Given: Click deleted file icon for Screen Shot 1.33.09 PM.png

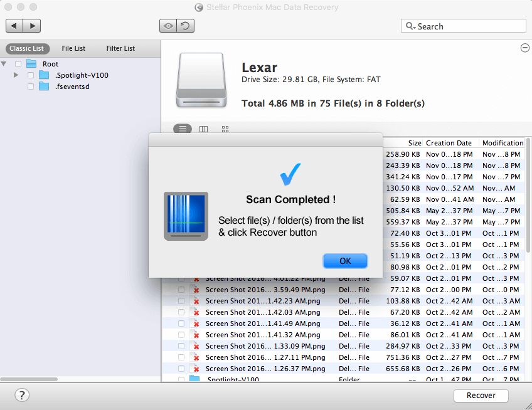Looking at the screenshot, I should [x=194, y=345].
